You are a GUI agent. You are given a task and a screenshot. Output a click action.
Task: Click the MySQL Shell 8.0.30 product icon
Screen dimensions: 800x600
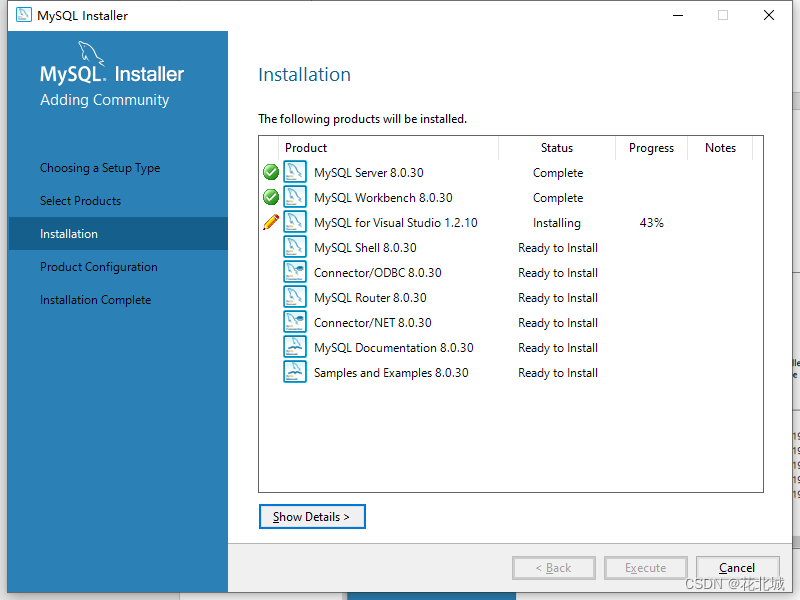click(295, 247)
